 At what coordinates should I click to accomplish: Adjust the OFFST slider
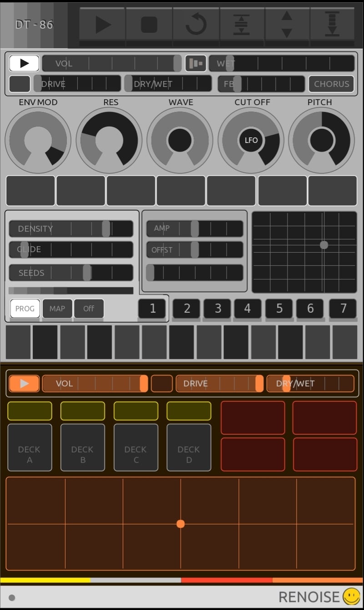[195, 249]
